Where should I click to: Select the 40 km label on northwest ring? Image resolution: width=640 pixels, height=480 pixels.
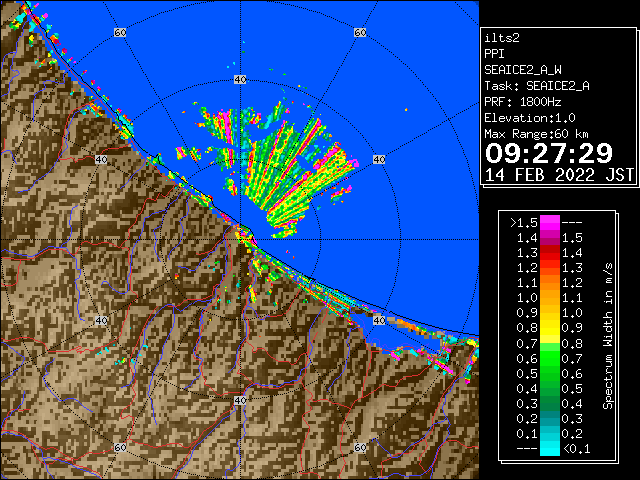tap(101, 159)
